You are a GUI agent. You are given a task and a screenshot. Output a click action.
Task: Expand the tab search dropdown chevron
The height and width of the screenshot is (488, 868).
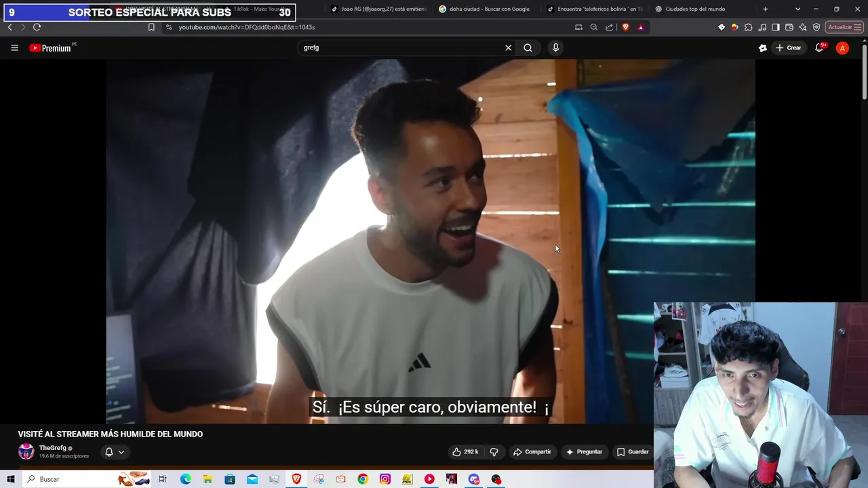(x=797, y=9)
